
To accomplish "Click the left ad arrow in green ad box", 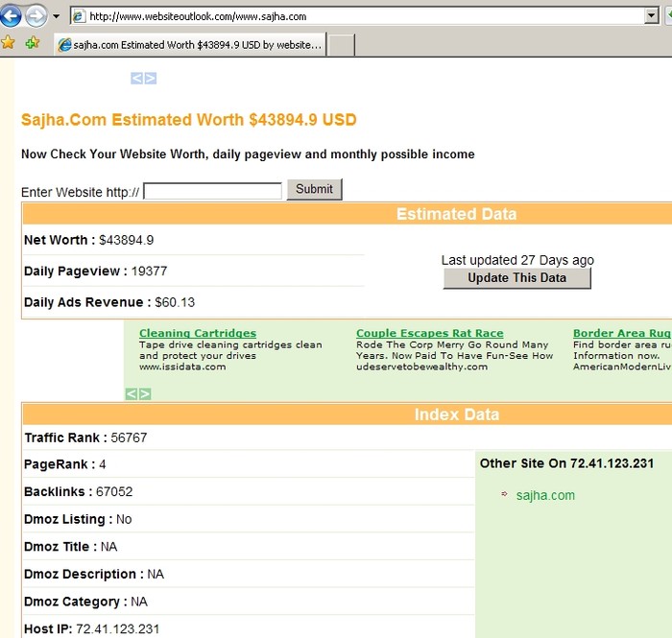I will click(x=132, y=393).
